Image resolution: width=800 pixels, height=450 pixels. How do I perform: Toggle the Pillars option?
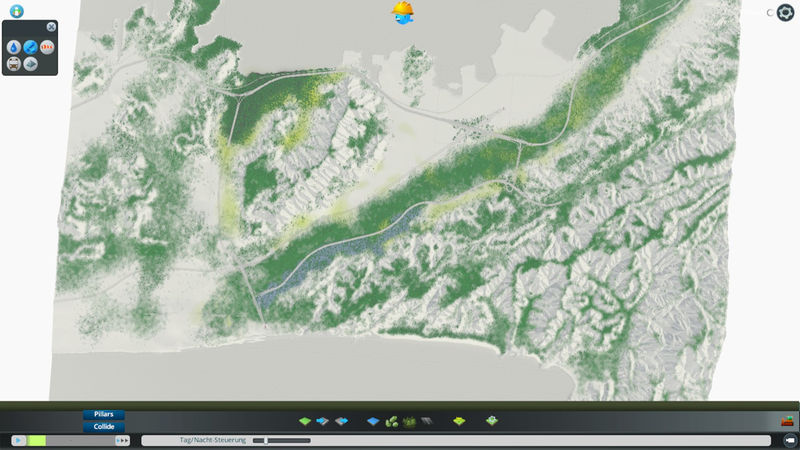tap(104, 414)
